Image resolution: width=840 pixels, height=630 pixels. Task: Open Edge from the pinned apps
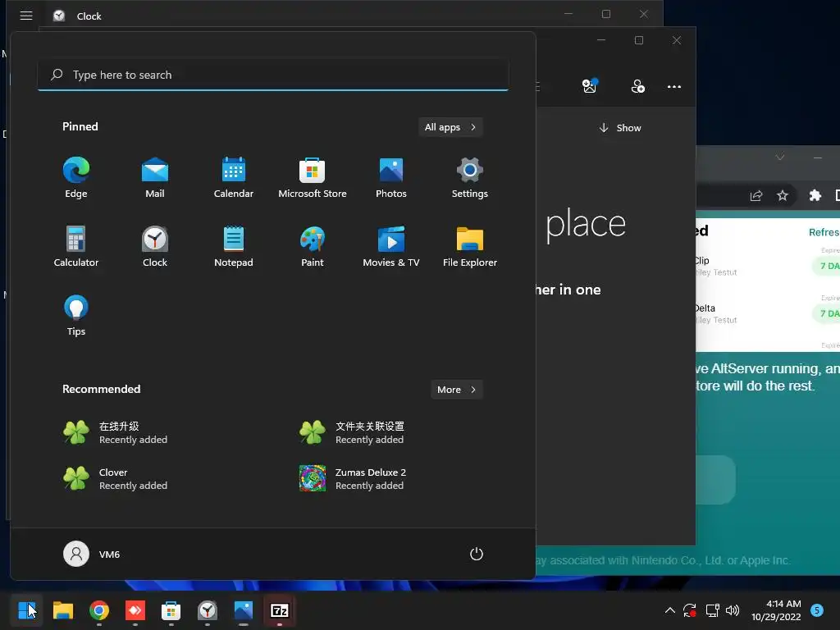tap(76, 178)
